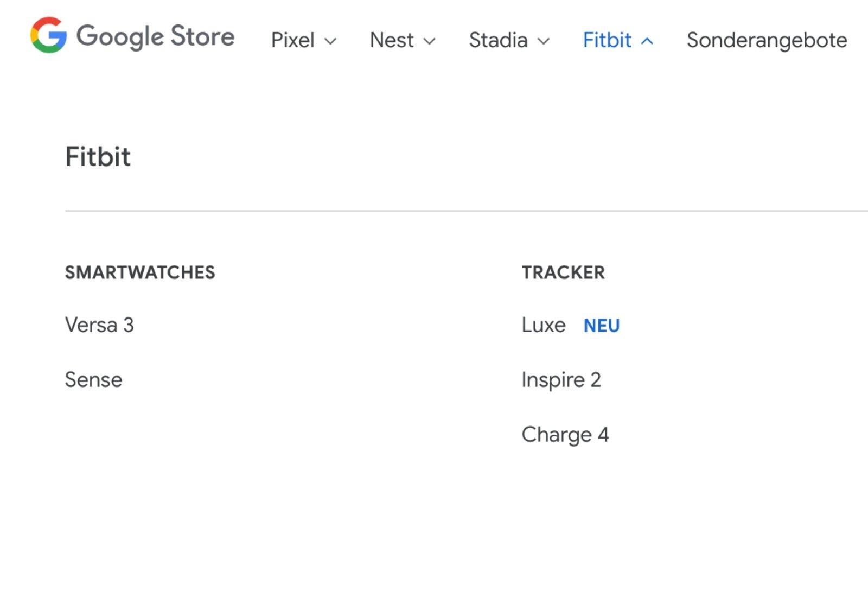Click the blue NEU badge beside Luxe
Screen dimensions: 868x597
pos(602,326)
